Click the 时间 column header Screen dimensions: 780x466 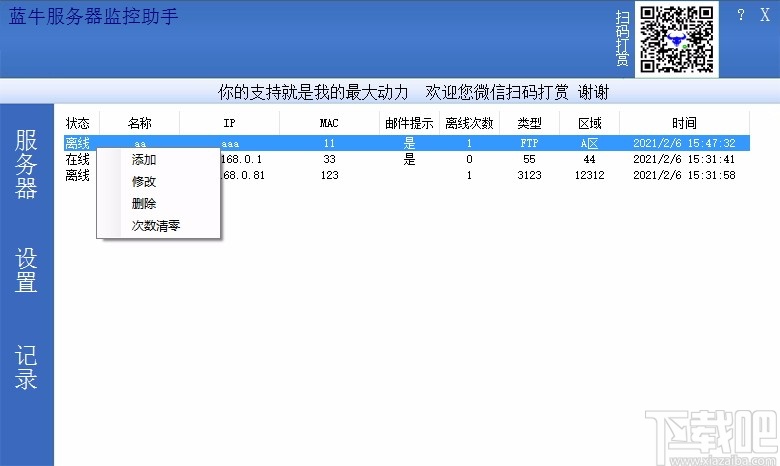point(684,123)
